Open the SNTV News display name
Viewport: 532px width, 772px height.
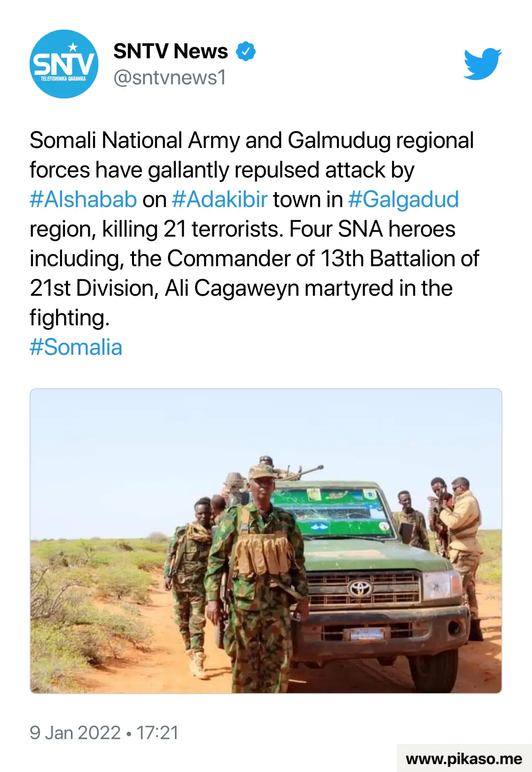tap(170, 51)
